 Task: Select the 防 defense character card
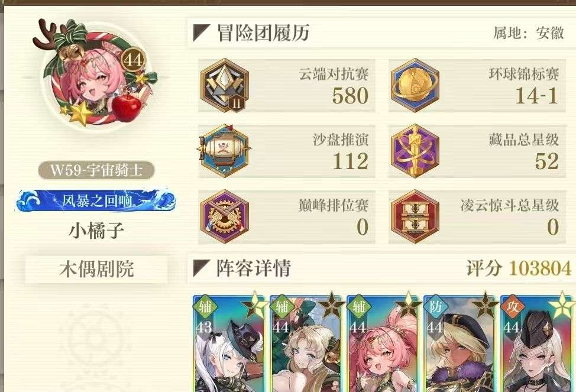460,343
